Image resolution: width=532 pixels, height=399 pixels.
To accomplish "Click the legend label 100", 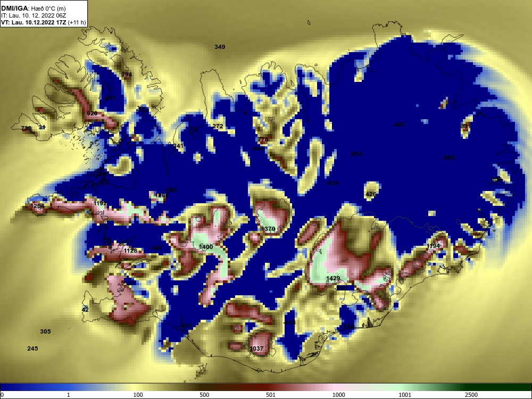I will pos(138,395).
